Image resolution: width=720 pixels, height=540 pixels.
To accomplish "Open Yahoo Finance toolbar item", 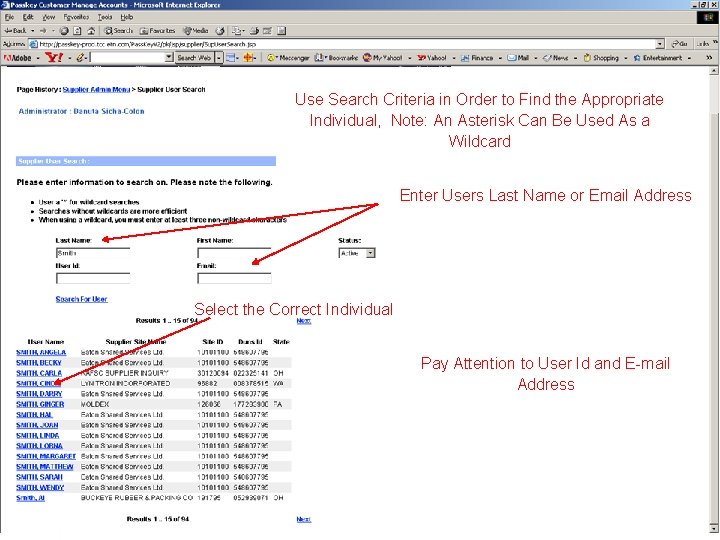I will (477, 58).
